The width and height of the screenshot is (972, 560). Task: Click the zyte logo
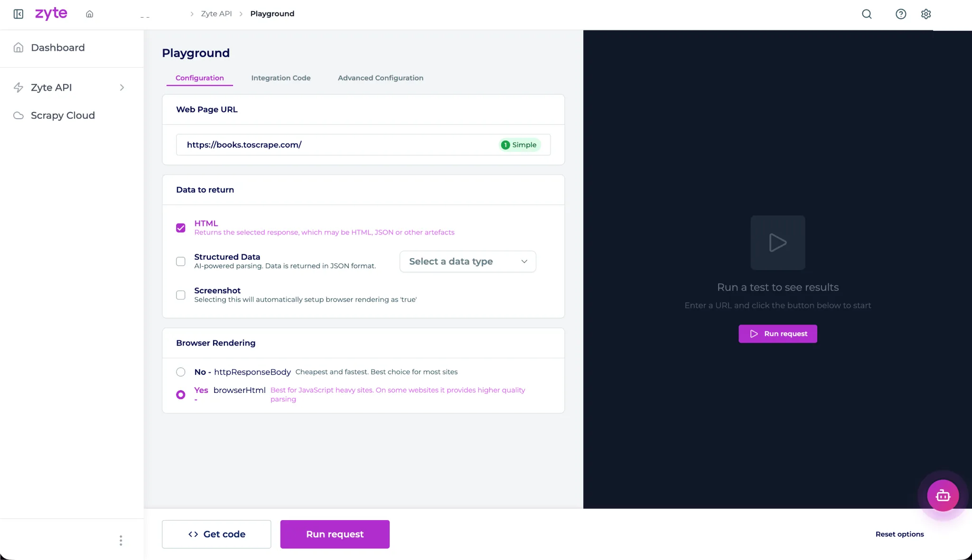(x=51, y=13)
